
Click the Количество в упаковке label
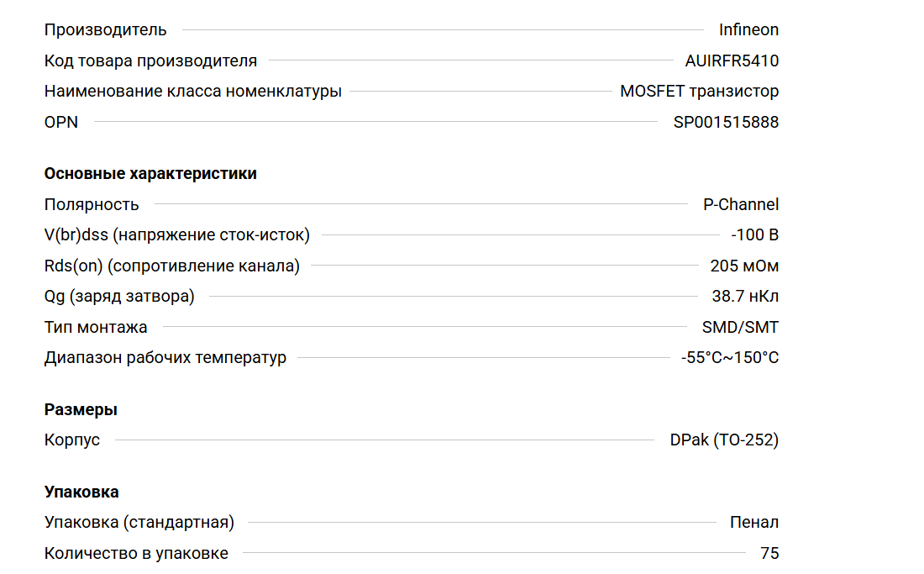(x=136, y=553)
